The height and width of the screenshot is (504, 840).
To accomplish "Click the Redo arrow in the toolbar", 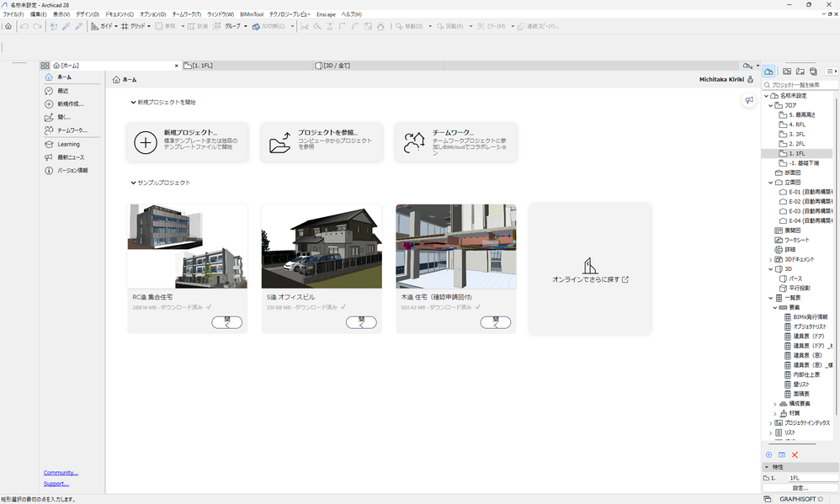I will [37, 26].
